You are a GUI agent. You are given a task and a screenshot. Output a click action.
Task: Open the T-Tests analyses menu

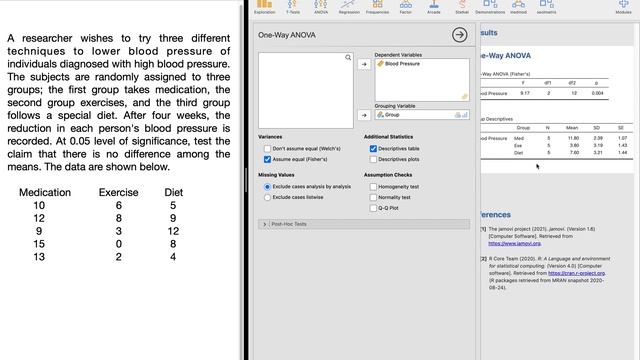293,7
